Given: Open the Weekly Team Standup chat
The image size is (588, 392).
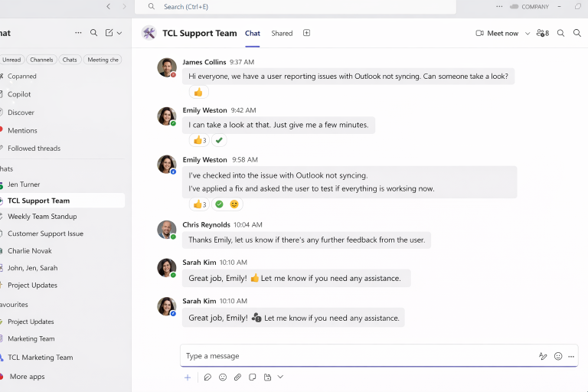Looking at the screenshot, I should (x=42, y=217).
